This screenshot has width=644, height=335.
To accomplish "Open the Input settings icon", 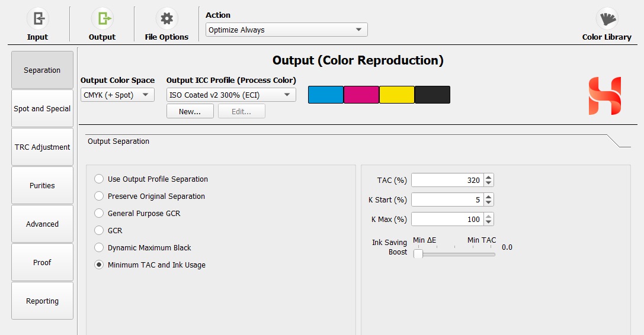I will 38,18.
